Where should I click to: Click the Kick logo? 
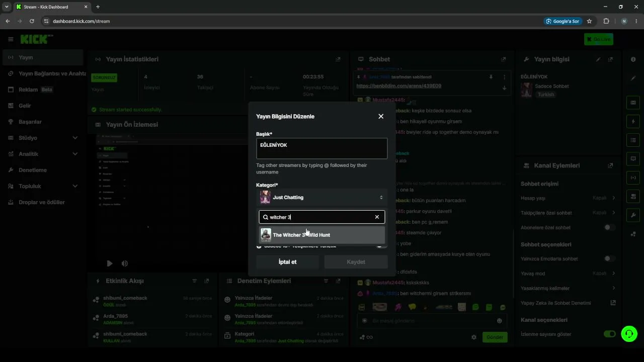point(36,39)
